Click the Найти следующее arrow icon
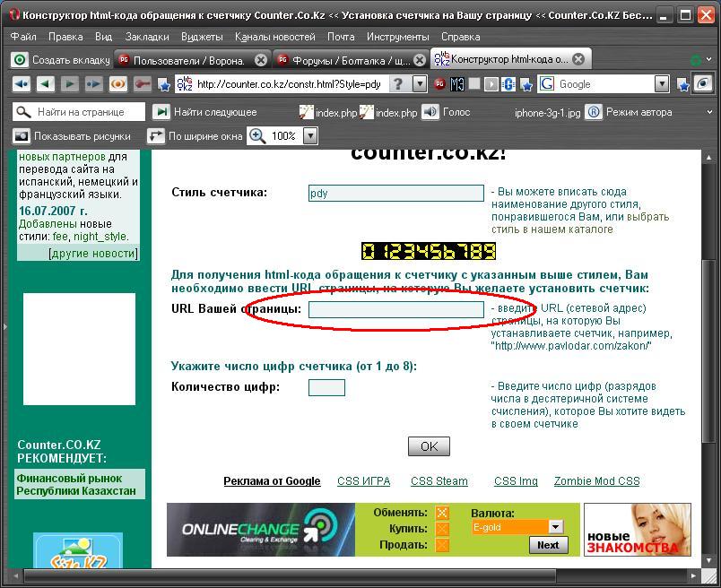721x588 pixels. tap(161, 112)
